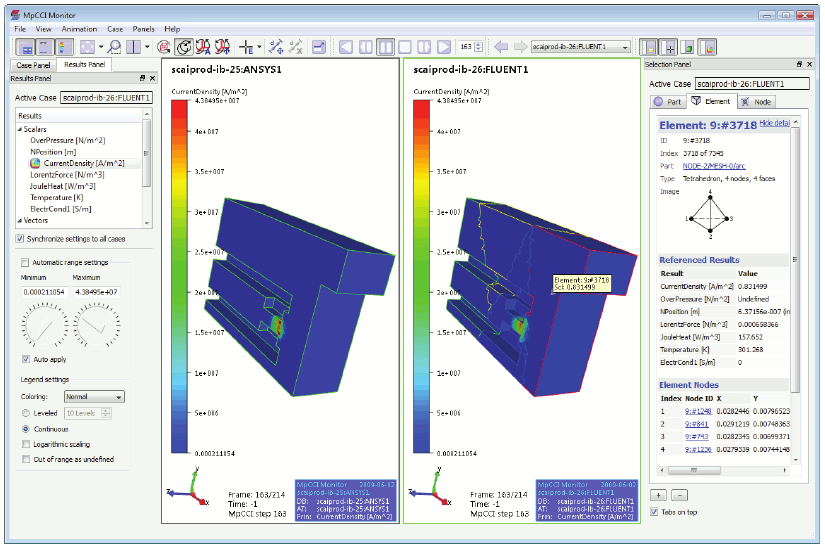
Task: Stop the animation playback
Action: (x=405, y=47)
